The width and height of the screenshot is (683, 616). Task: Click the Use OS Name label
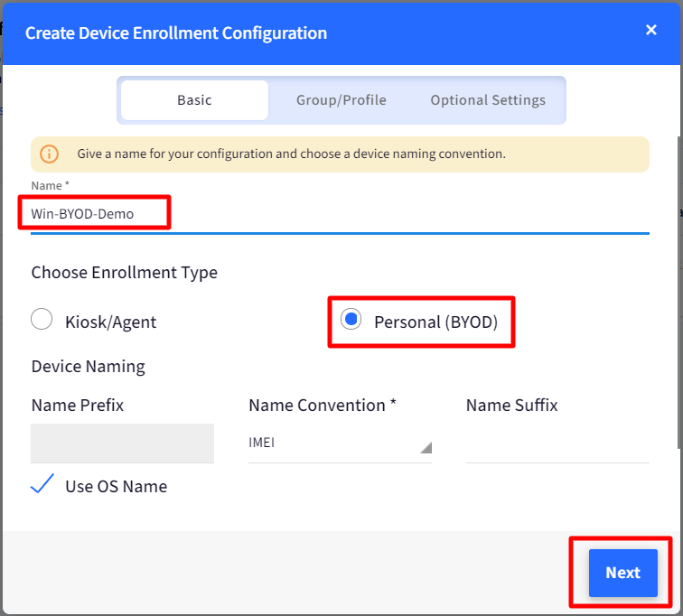point(117,486)
